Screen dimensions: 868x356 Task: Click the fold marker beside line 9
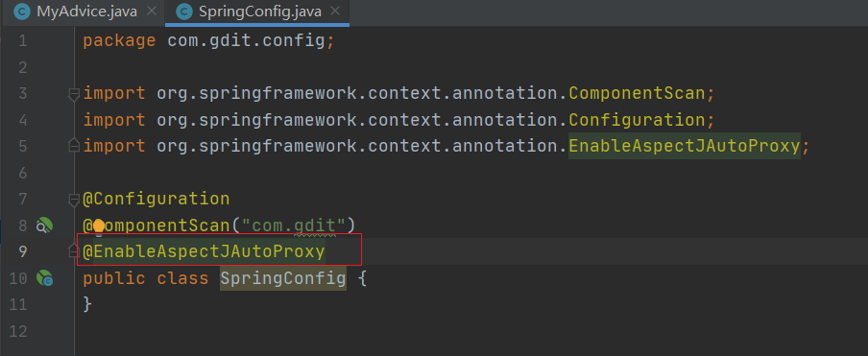(x=74, y=252)
